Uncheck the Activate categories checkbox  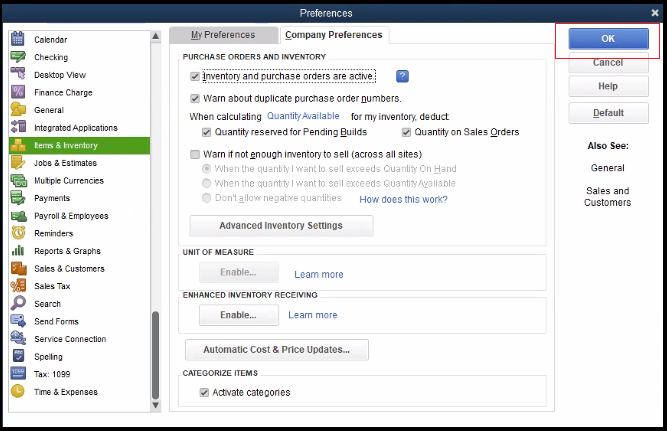[x=205, y=392]
